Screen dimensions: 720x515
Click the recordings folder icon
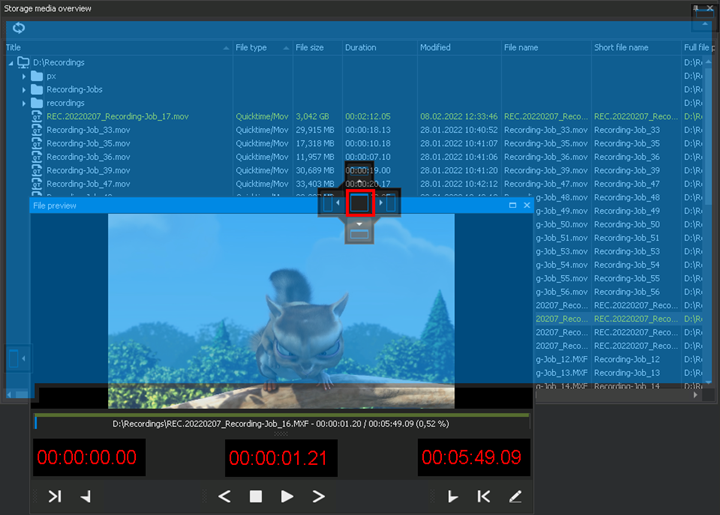(37, 103)
